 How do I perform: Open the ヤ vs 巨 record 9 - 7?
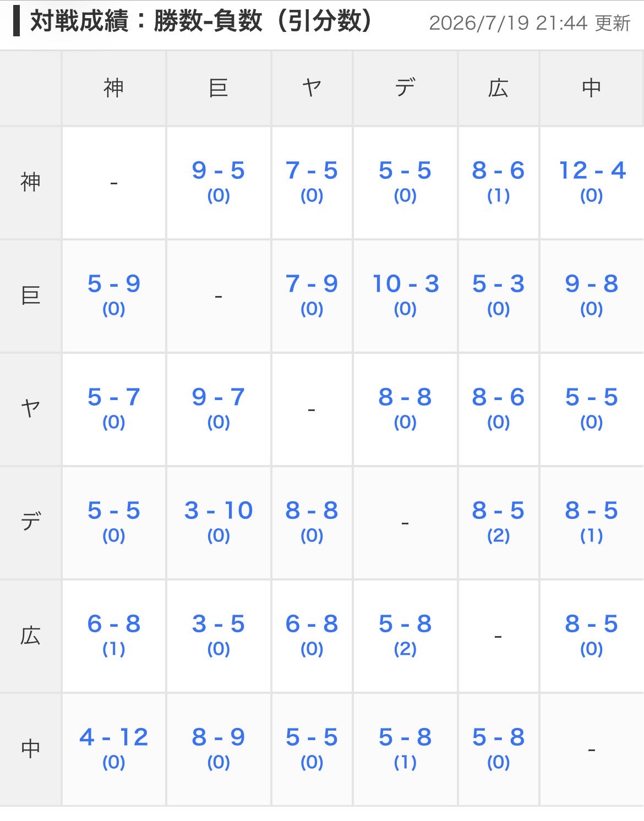tap(219, 408)
